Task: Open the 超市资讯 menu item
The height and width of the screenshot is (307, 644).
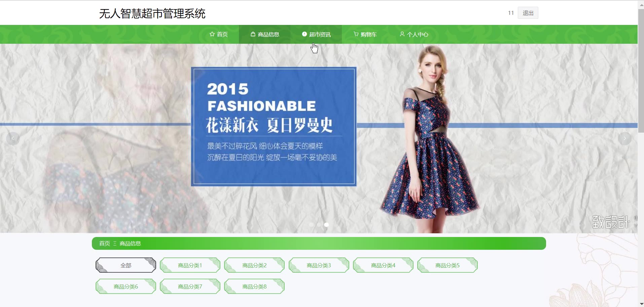Action: pyautogui.click(x=316, y=34)
